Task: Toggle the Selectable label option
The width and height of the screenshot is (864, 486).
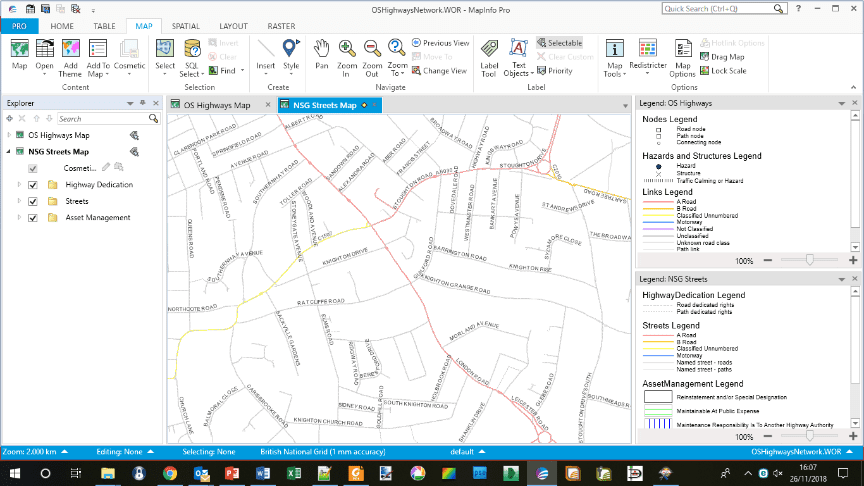Action: [560, 42]
